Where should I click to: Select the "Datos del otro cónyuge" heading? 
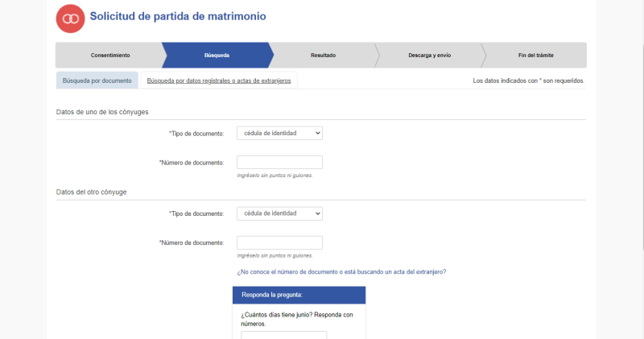pos(91,192)
